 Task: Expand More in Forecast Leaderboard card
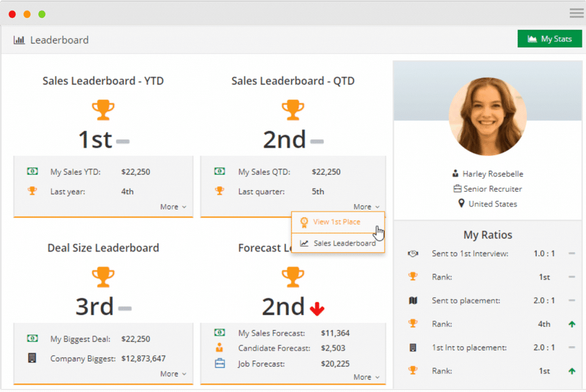[x=367, y=377]
